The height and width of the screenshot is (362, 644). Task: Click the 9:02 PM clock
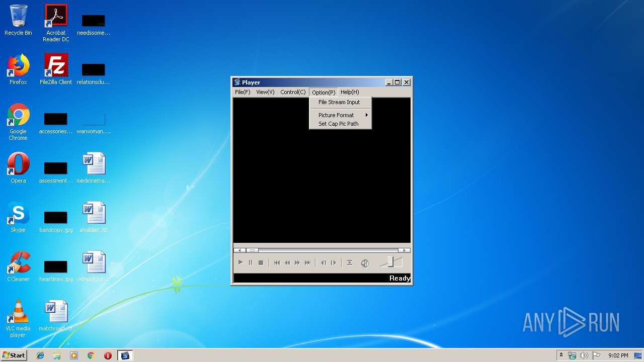point(618,355)
